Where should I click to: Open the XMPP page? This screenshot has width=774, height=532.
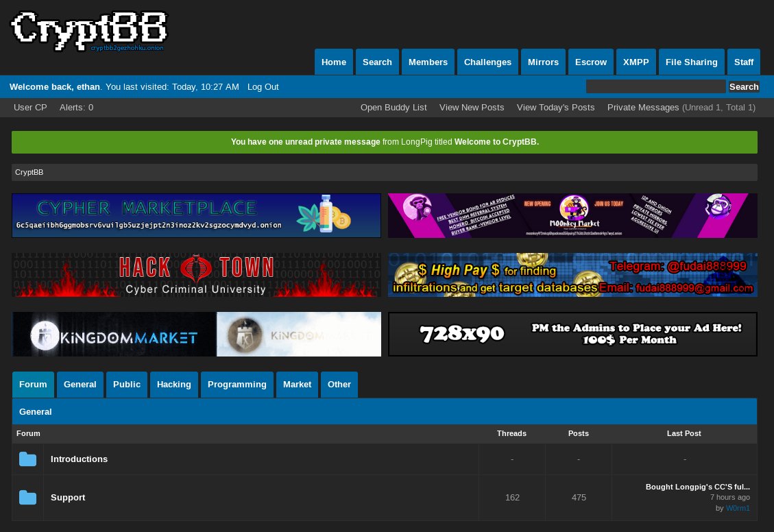(x=636, y=62)
